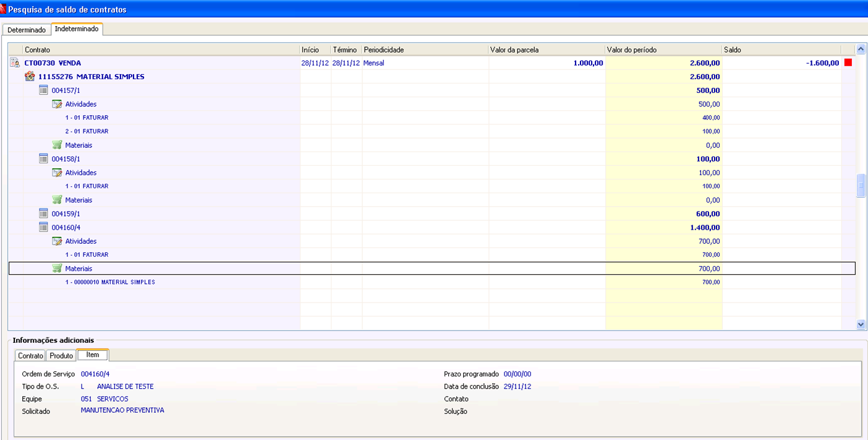Click the Atividades icon under 004157/1

[x=57, y=104]
